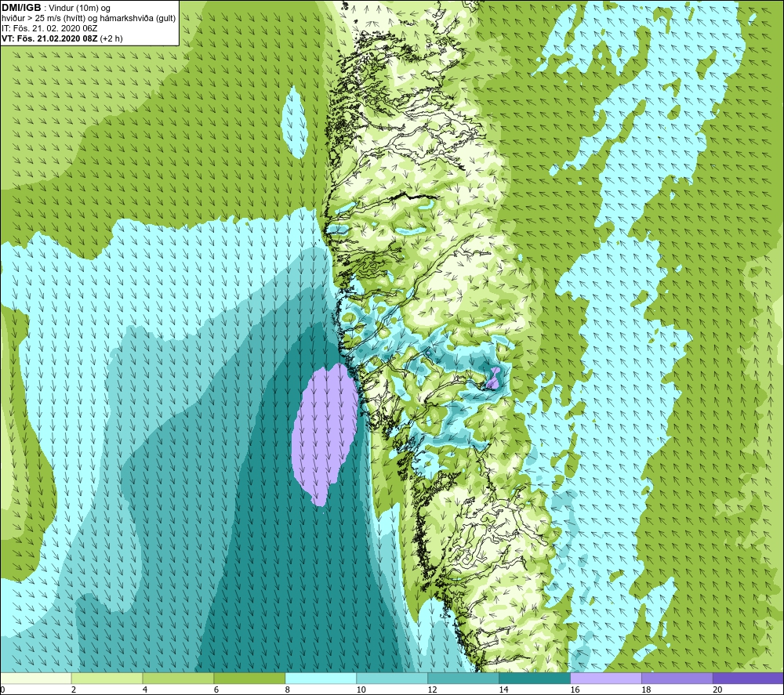Screen dimensions: 784x695
Task: Click the 8-10 m/s light cyan swatch
Action: click(321, 678)
